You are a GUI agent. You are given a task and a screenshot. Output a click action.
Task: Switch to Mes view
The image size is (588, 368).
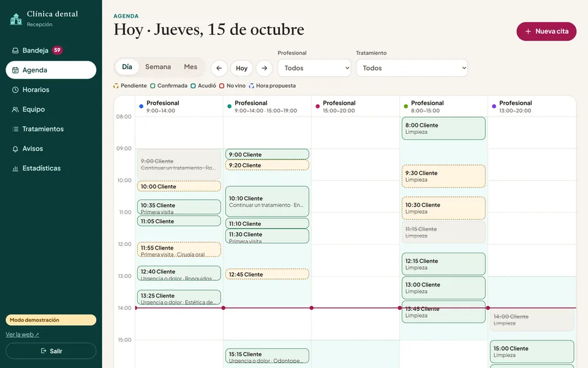click(x=190, y=67)
